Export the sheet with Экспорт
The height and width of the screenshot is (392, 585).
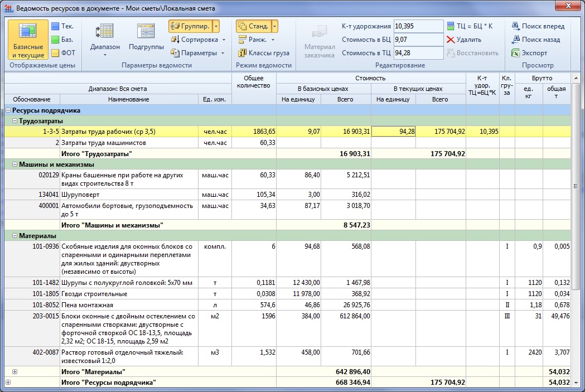coord(516,53)
